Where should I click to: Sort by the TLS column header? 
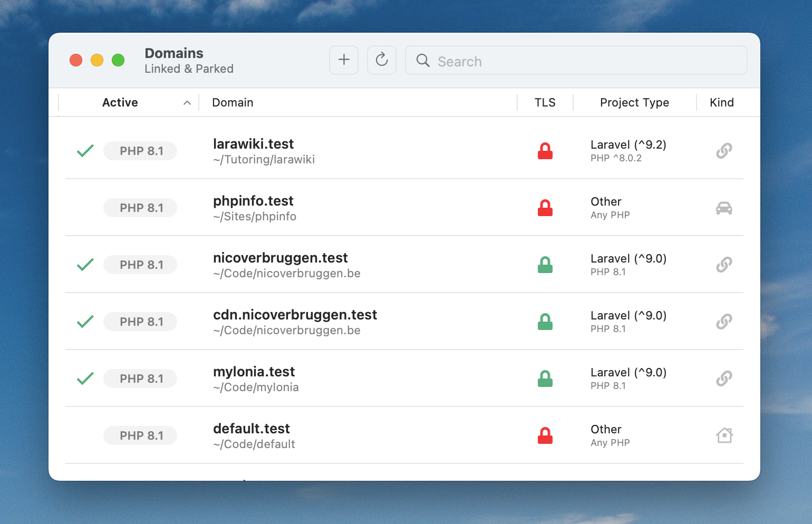click(x=545, y=102)
